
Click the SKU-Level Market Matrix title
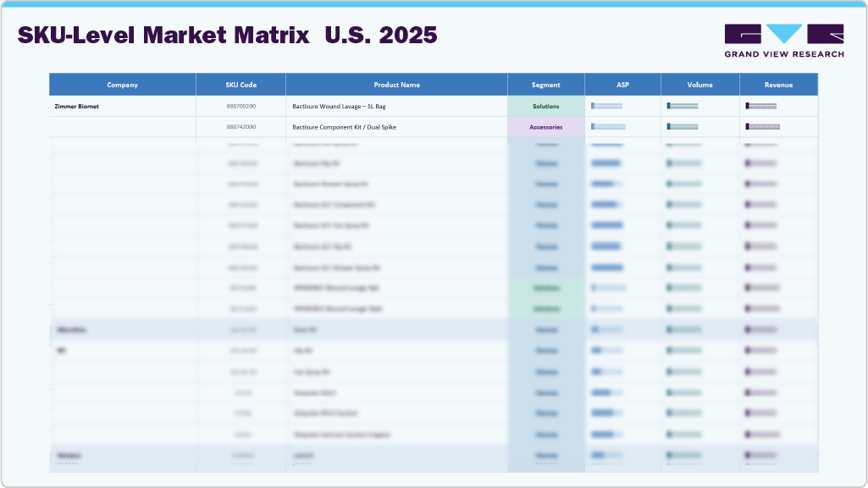point(228,35)
